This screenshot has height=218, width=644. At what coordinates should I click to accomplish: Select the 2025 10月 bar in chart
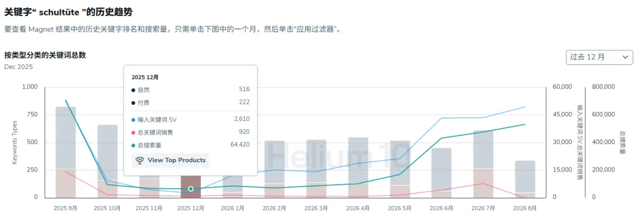[x=107, y=161]
